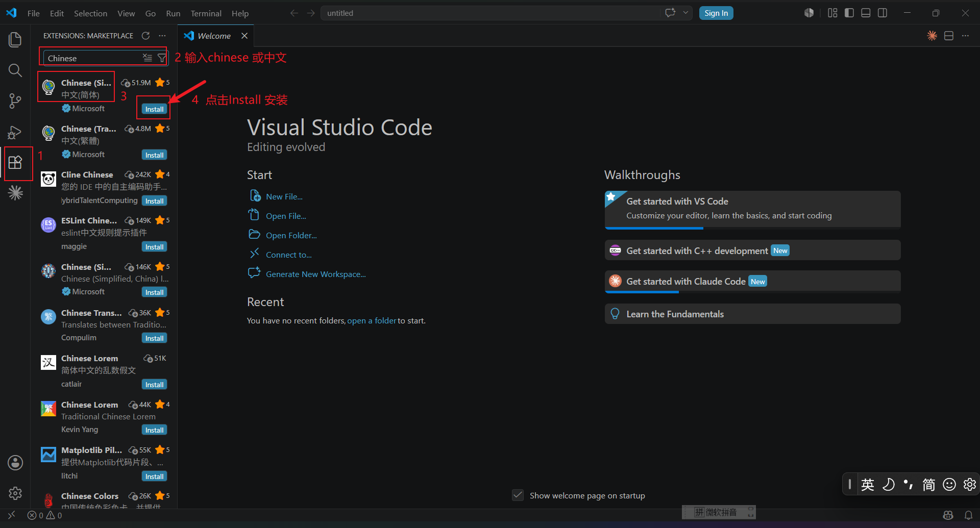
Task: Refresh the extensions marketplace list
Action: tap(145, 36)
